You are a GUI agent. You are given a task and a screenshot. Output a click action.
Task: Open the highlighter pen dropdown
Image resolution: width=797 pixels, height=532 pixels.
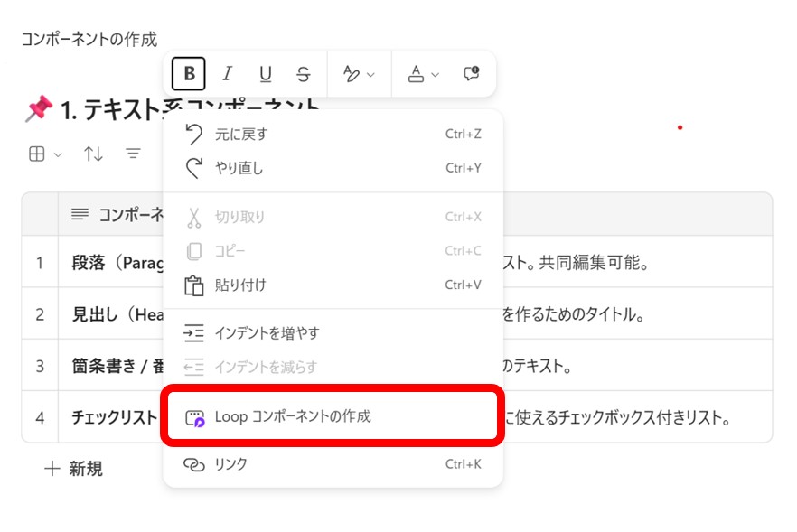[x=359, y=74]
